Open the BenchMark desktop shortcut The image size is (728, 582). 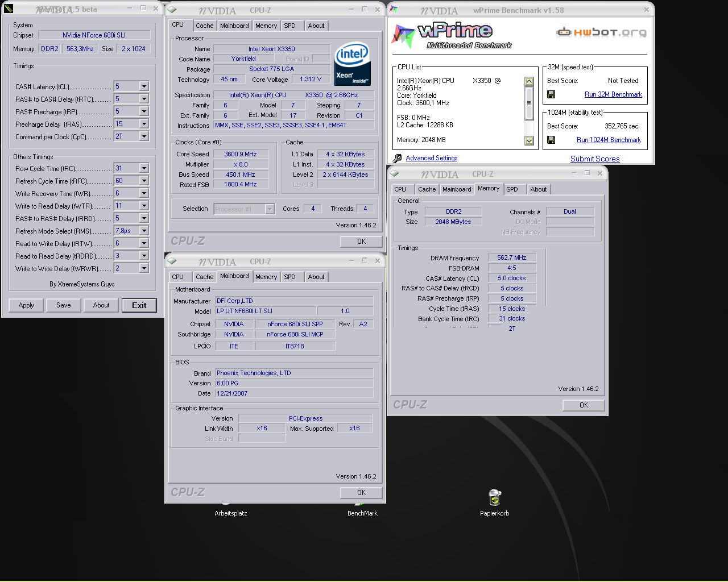click(362, 509)
